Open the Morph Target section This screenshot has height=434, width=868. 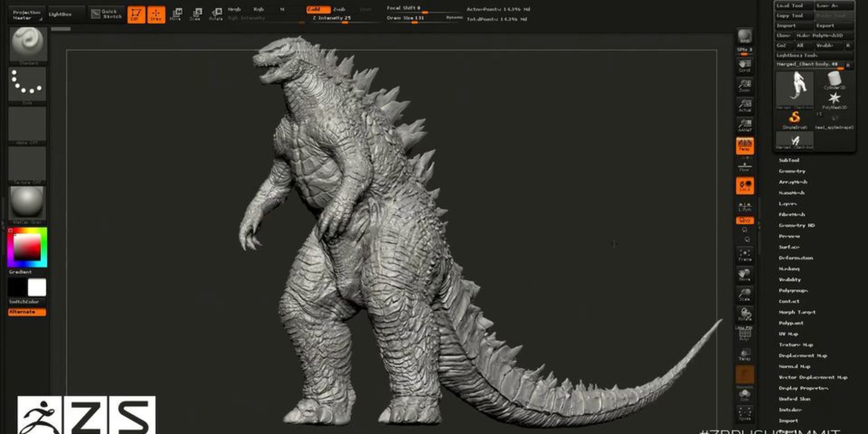click(797, 312)
